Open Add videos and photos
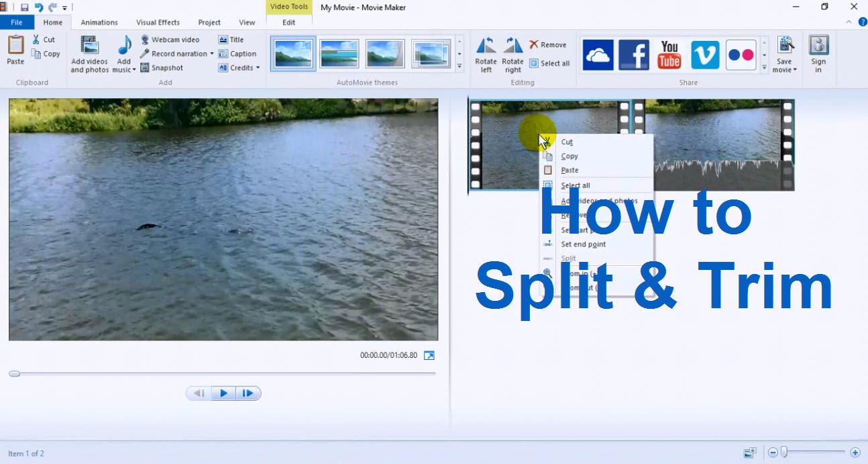 point(90,54)
